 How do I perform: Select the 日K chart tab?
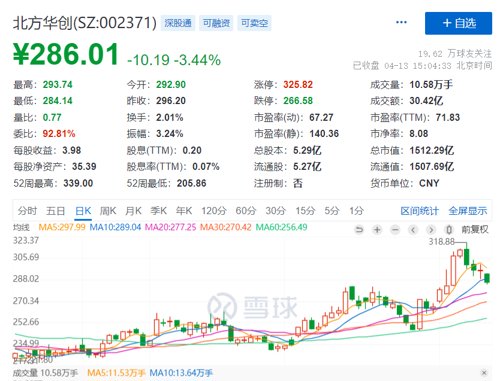pyautogui.click(x=83, y=211)
